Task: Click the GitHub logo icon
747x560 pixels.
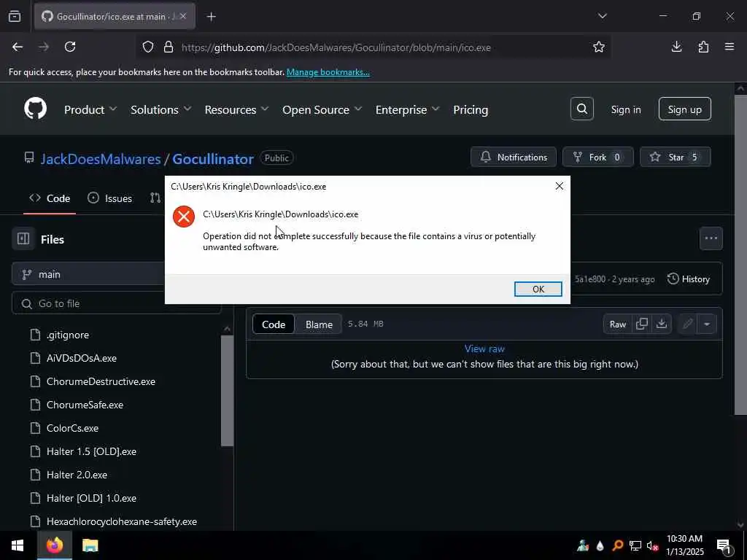Action: coord(35,109)
